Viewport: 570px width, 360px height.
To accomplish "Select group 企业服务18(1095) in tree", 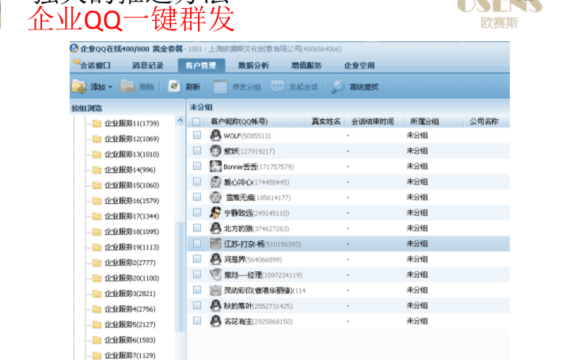I will click(x=132, y=232).
